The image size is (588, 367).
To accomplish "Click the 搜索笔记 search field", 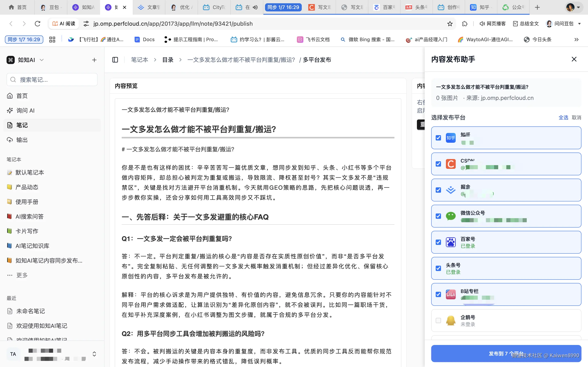I will [x=52, y=80].
